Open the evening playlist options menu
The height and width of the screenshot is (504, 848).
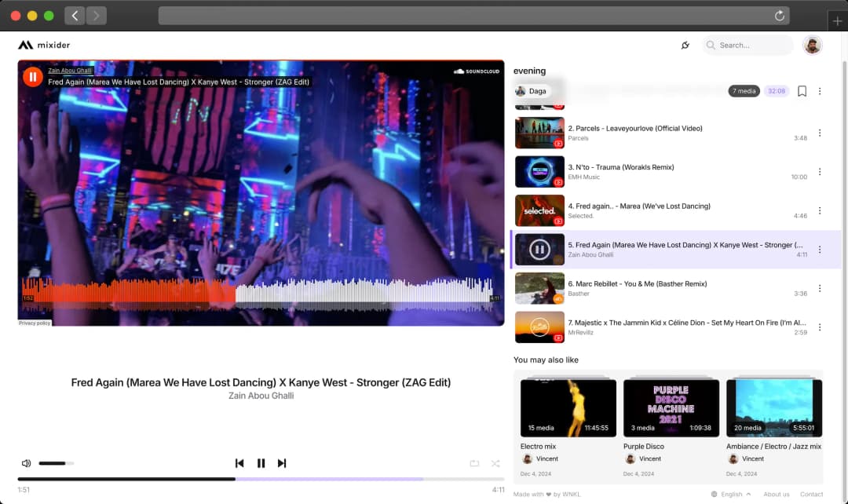820,91
